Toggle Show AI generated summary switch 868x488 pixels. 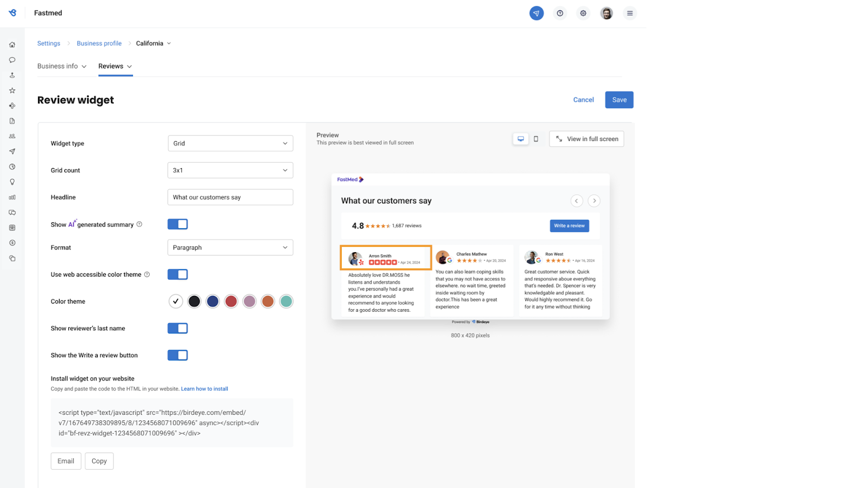click(177, 224)
